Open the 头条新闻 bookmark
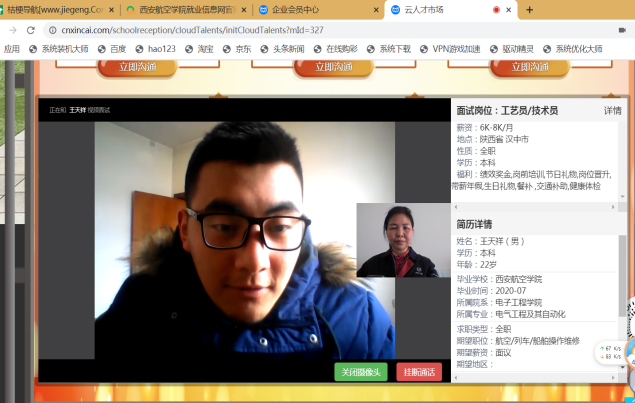The width and height of the screenshot is (635, 403). [283, 48]
